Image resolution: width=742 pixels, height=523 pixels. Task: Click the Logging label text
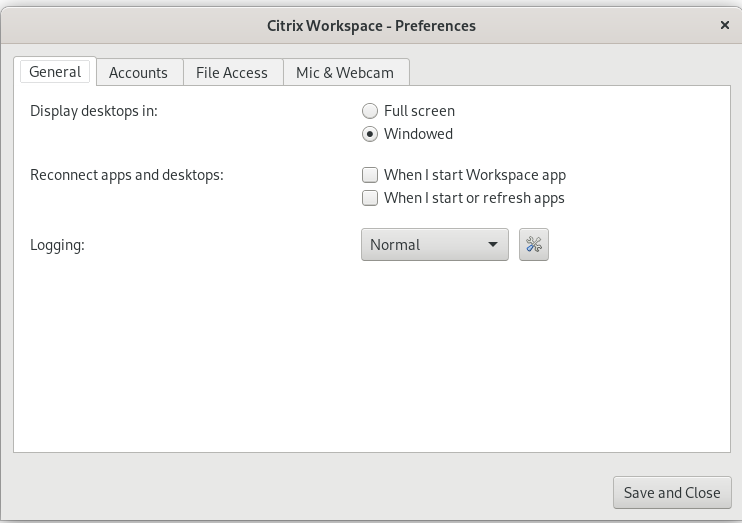[x=57, y=245]
